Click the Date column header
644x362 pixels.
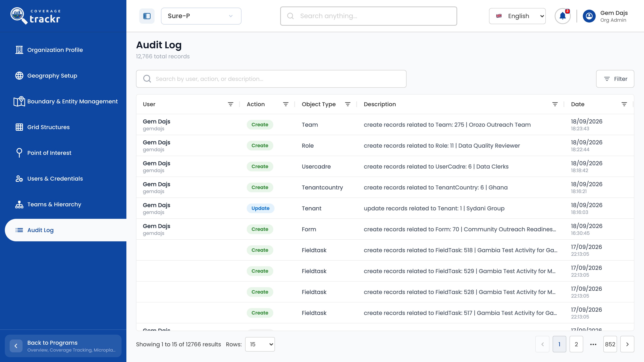(578, 104)
